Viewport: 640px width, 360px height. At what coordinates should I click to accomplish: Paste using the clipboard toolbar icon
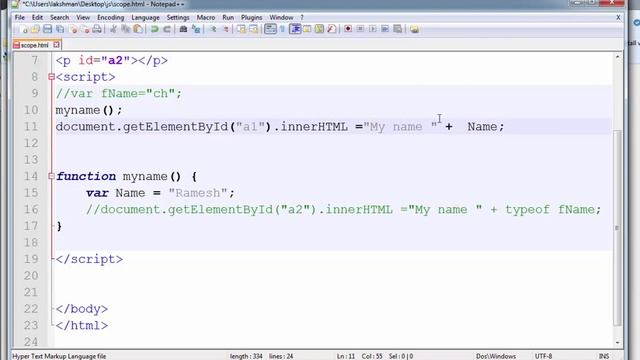coord(138,29)
